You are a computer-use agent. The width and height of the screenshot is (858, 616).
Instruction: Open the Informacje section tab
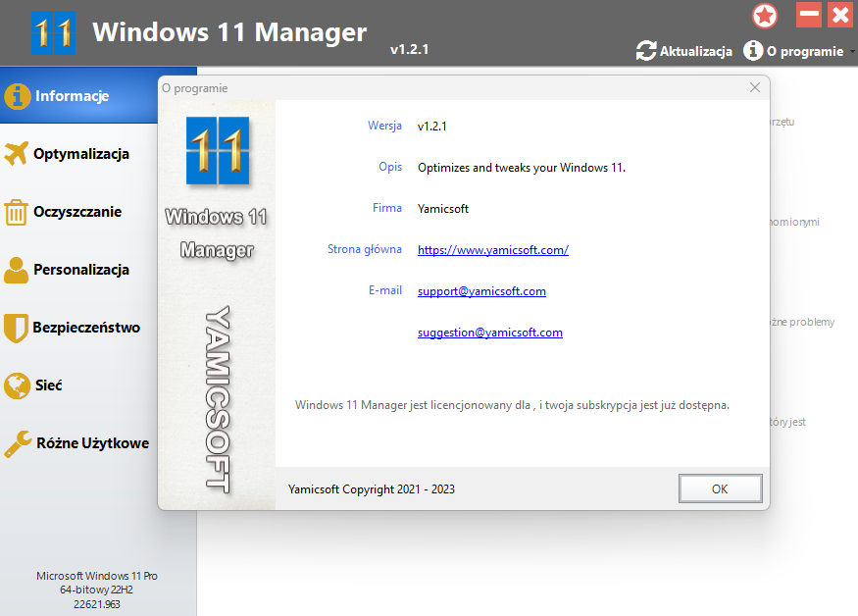click(x=72, y=96)
